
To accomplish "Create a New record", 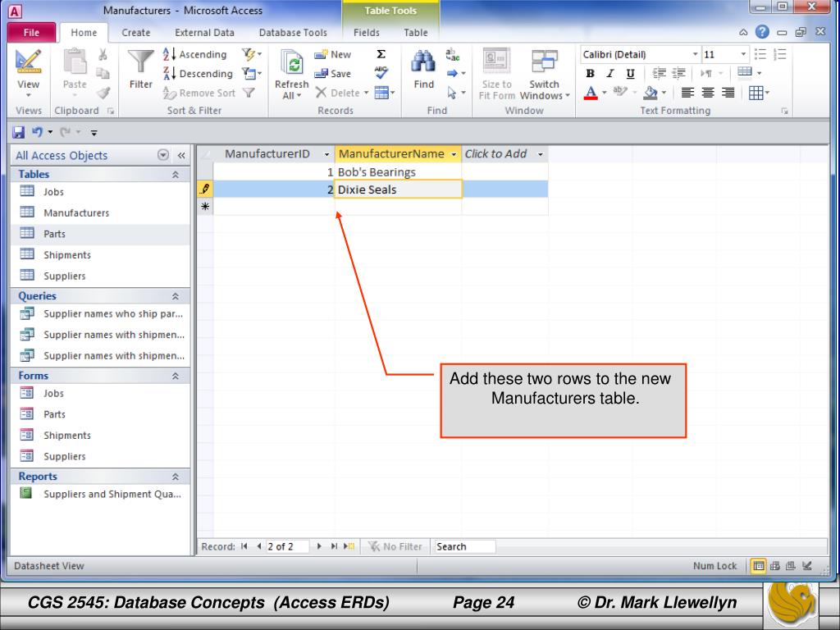I will pyautogui.click(x=333, y=54).
